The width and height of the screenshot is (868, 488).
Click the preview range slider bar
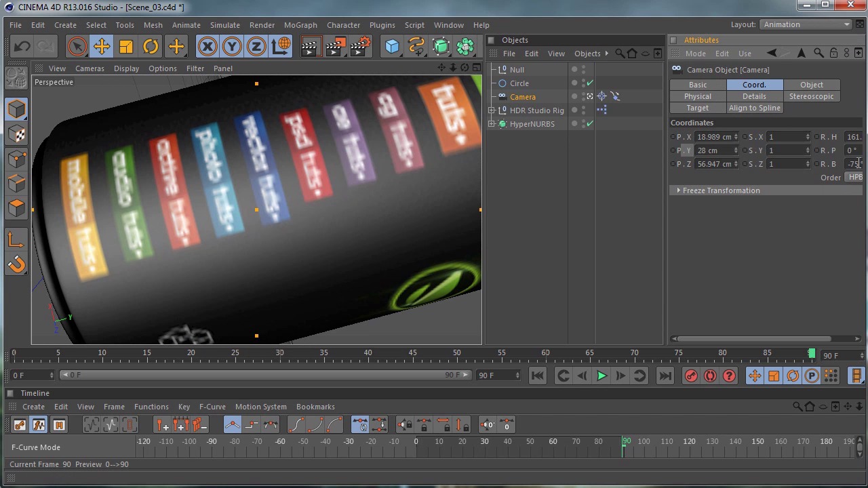click(x=266, y=375)
